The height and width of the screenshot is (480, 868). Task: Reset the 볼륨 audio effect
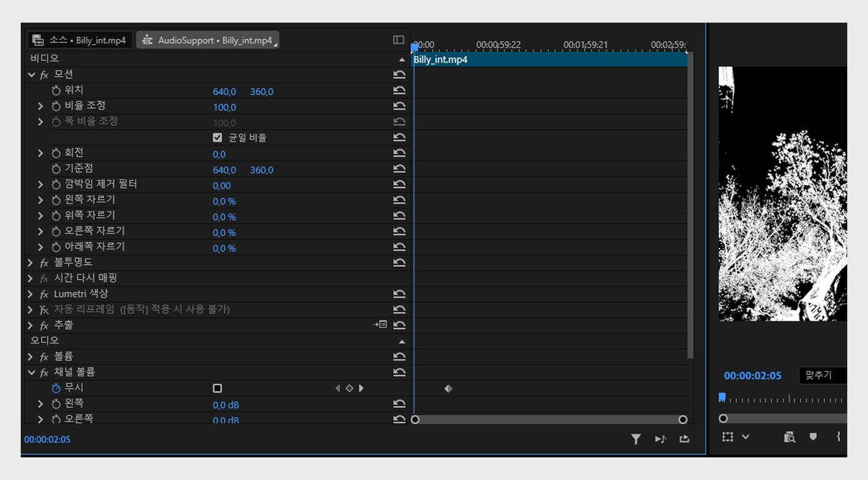(x=399, y=357)
